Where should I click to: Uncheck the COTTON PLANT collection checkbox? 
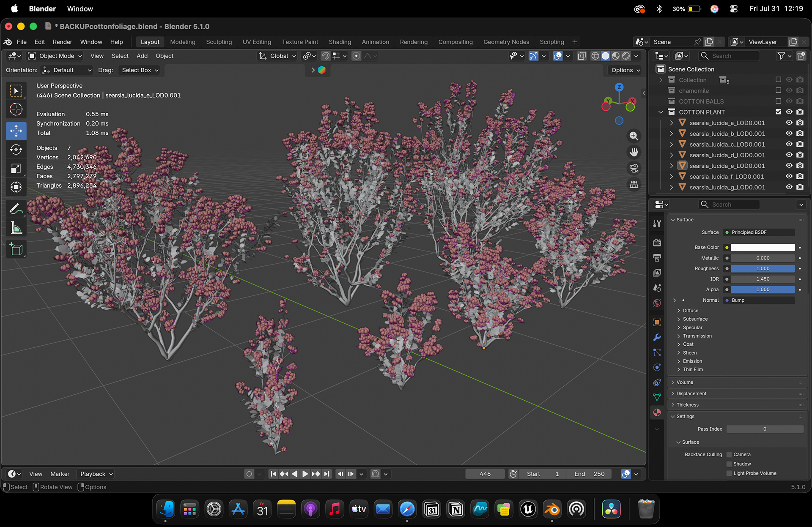(778, 112)
